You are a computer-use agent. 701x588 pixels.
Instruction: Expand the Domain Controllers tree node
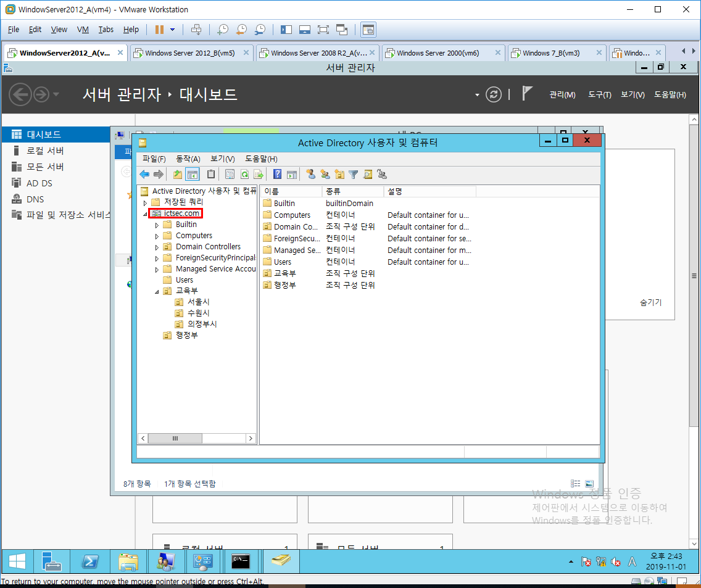coord(157,247)
